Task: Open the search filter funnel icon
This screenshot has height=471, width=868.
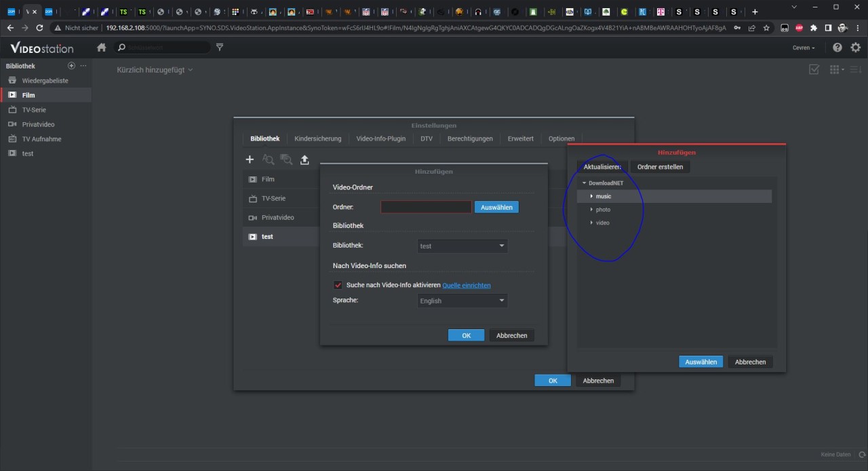Action: 219,48
